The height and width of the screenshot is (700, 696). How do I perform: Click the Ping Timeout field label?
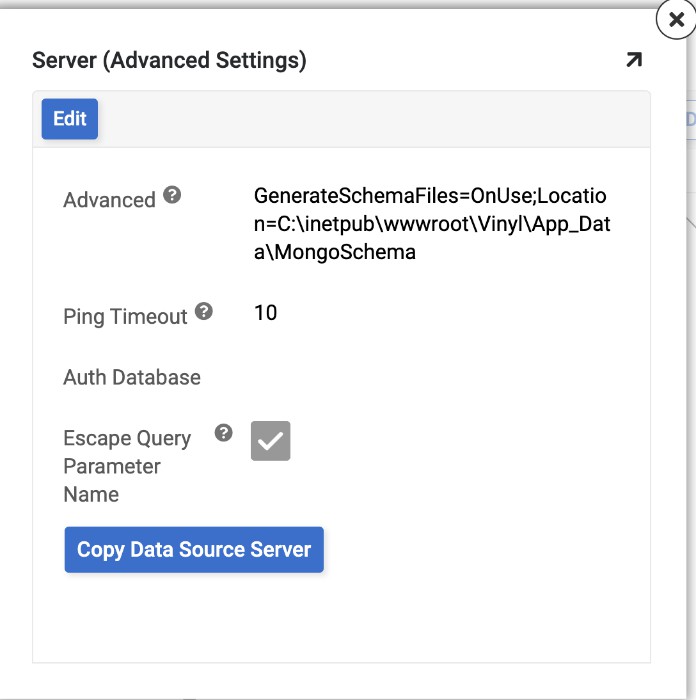(x=125, y=317)
